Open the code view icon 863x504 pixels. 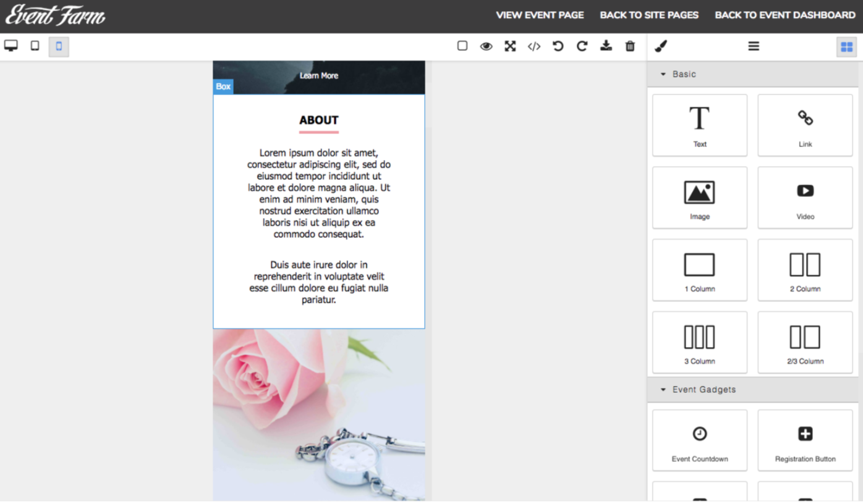coord(534,46)
